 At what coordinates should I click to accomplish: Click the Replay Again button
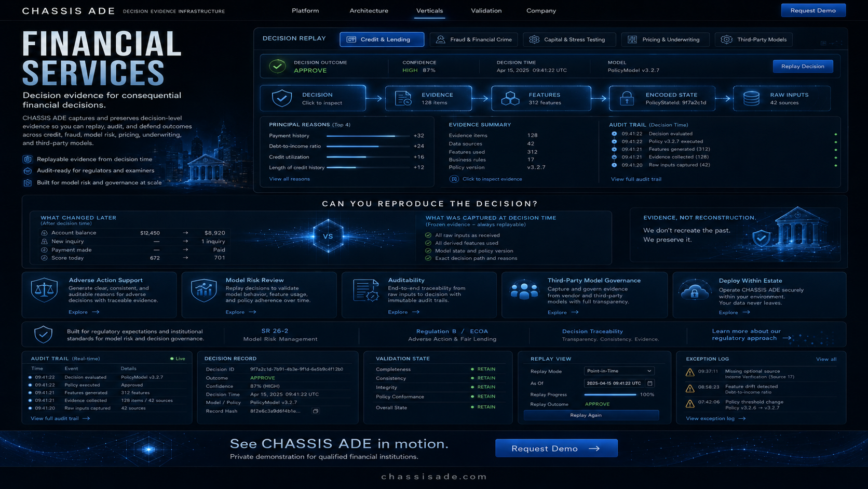click(x=591, y=415)
